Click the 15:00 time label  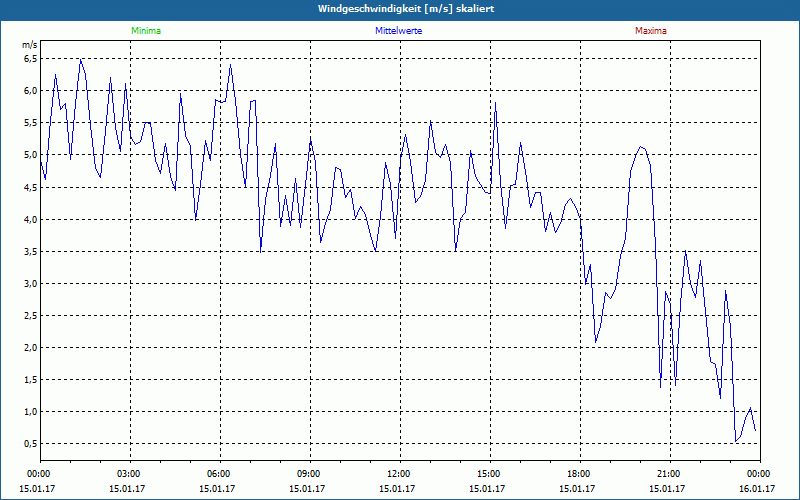(490, 474)
